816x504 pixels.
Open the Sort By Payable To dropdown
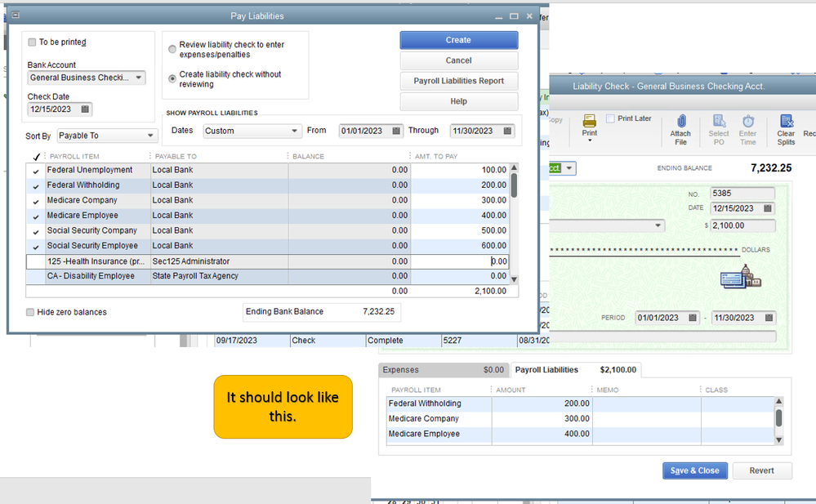click(150, 136)
